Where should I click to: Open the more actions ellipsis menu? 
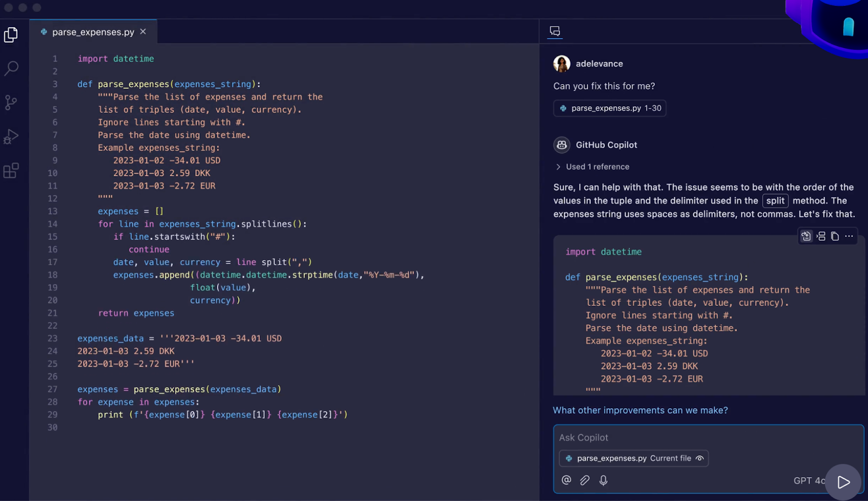pyautogui.click(x=849, y=236)
